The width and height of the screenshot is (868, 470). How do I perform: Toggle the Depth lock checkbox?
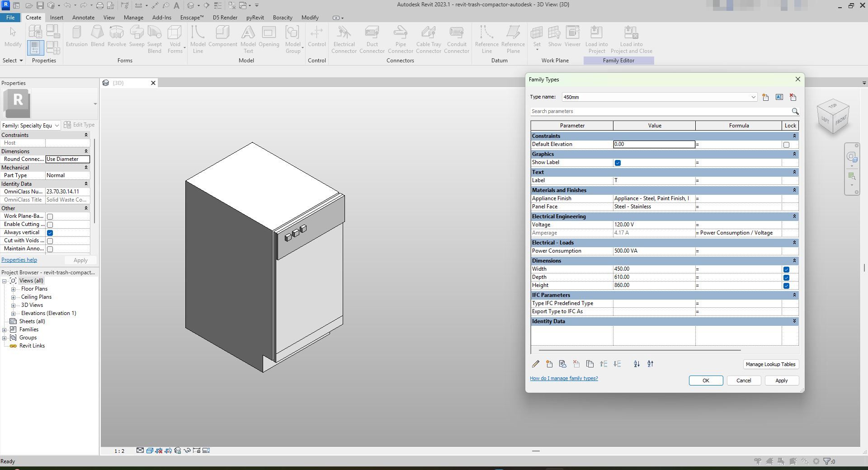click(x=786, y=277)
